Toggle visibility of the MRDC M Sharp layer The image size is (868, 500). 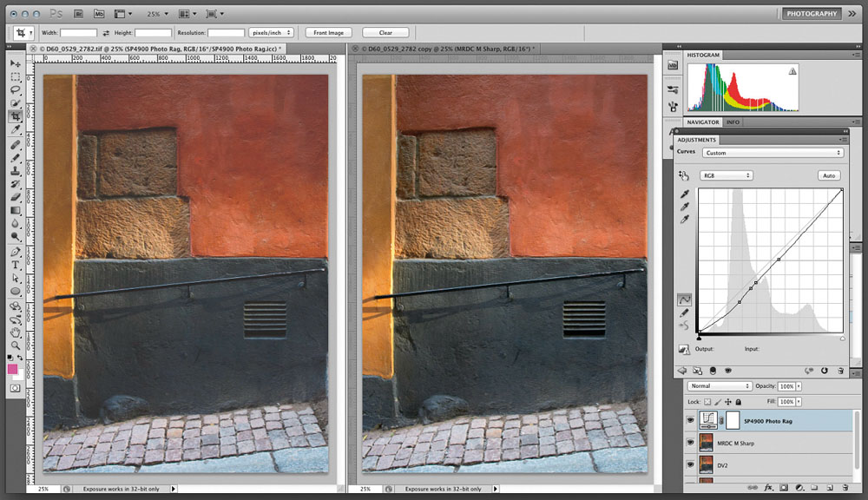(691, 443)
